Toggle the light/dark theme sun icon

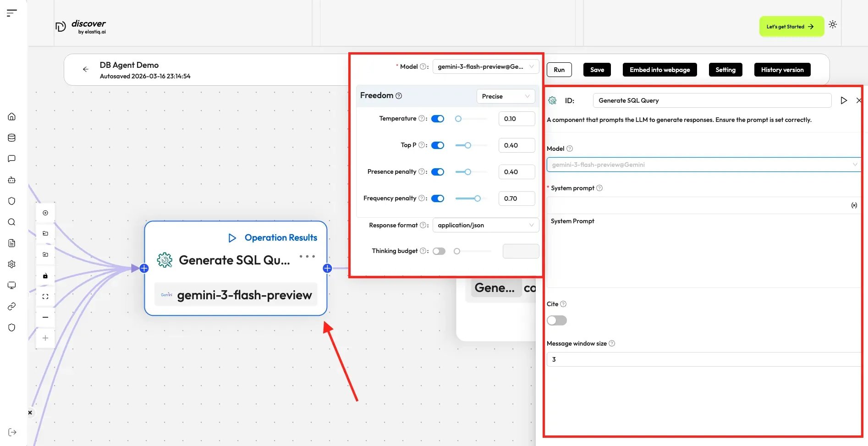(833, 25)
